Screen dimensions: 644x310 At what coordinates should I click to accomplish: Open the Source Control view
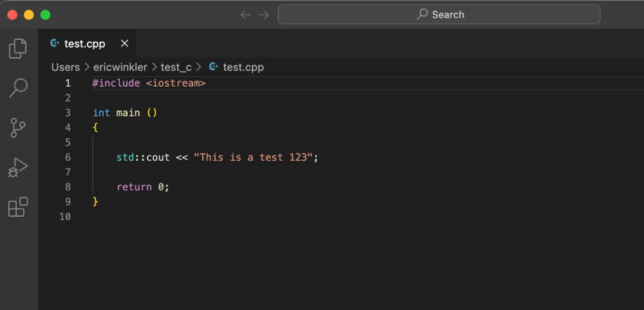[x=17, y=127]
